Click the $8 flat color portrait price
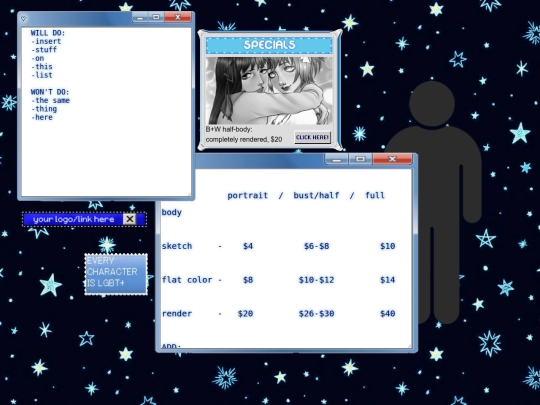Viewport: 540px width, 405px height. [x=248, y=280]
